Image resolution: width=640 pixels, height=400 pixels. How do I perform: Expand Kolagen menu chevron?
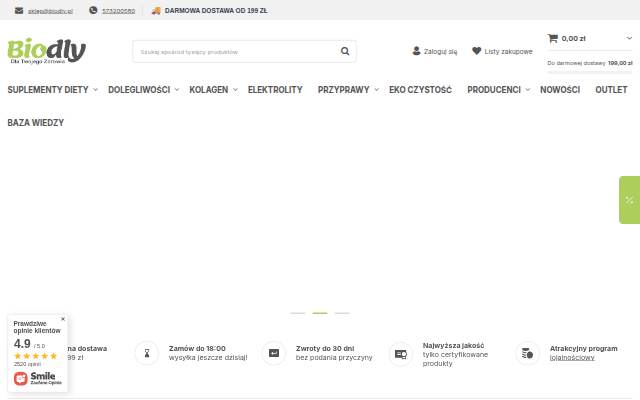click(235, 89)
